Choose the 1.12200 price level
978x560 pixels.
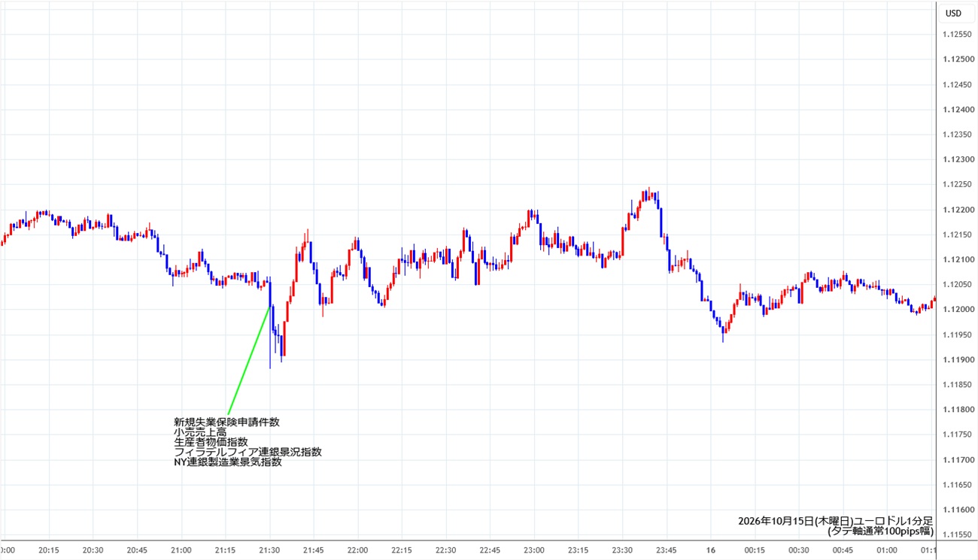pos(957,210)
